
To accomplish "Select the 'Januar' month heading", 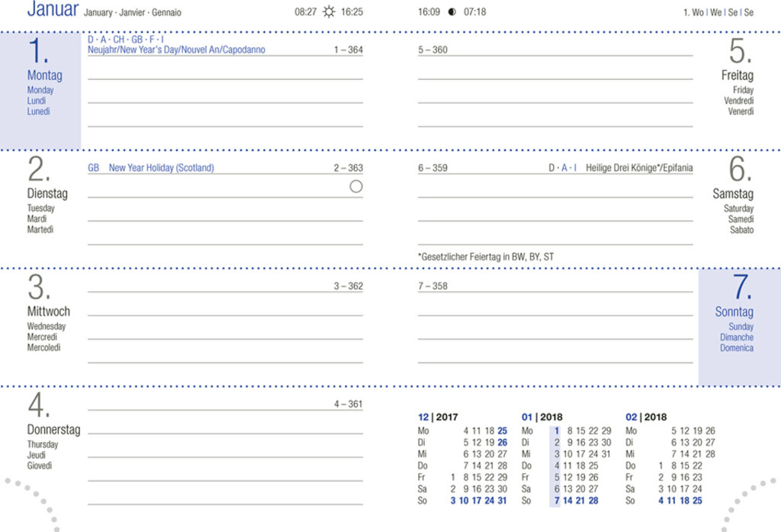I will point(53,9).
